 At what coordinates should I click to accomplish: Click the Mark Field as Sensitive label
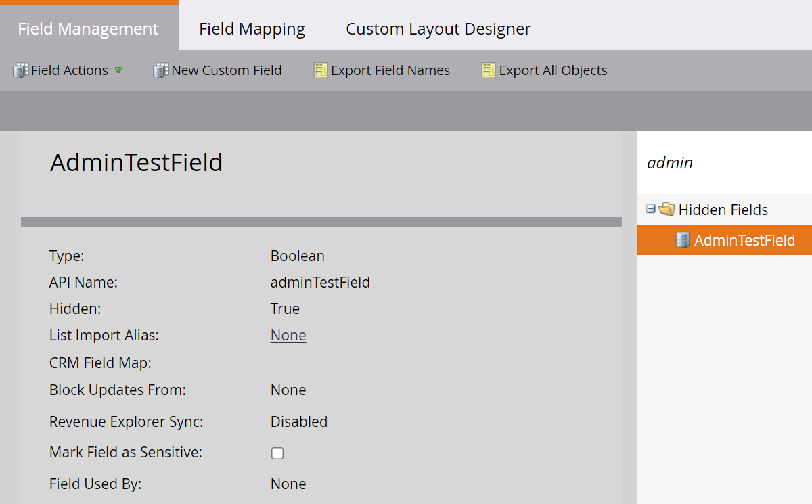click(126, 452)
